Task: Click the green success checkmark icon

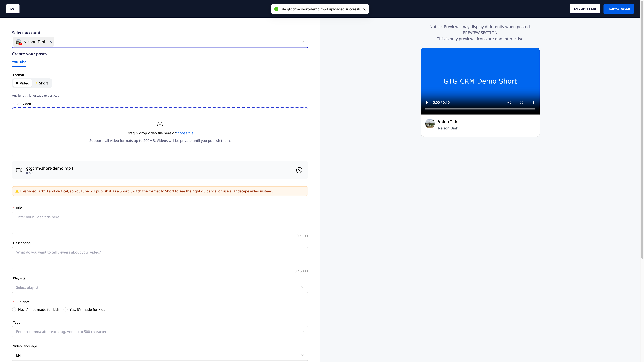Action: pyautogui.click(x=276, y=9)
